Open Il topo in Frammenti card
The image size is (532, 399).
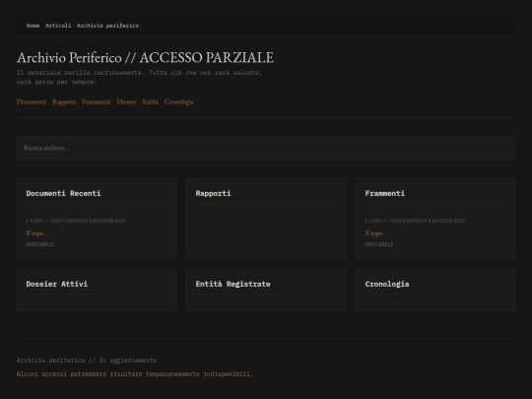373,233
